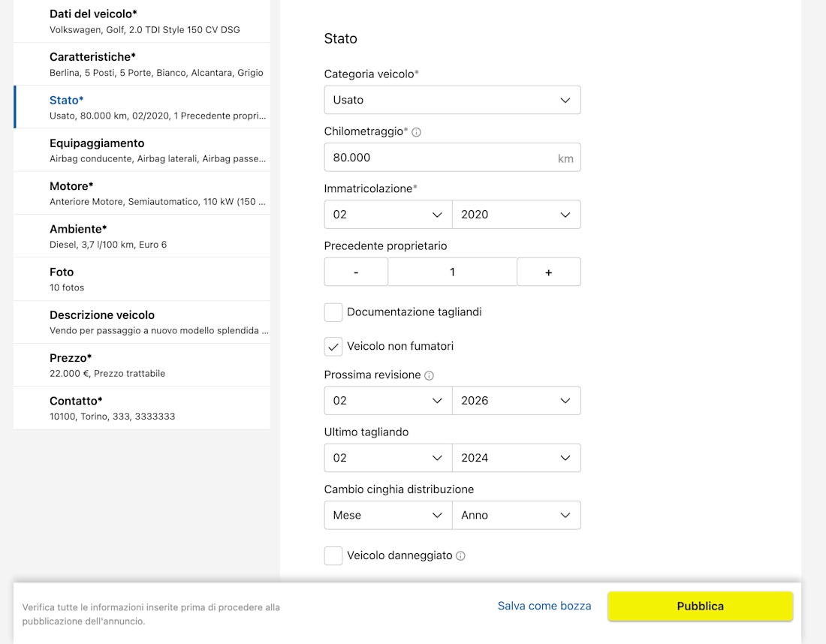Click info icon next to Chilometraggio

coord(417,132)
